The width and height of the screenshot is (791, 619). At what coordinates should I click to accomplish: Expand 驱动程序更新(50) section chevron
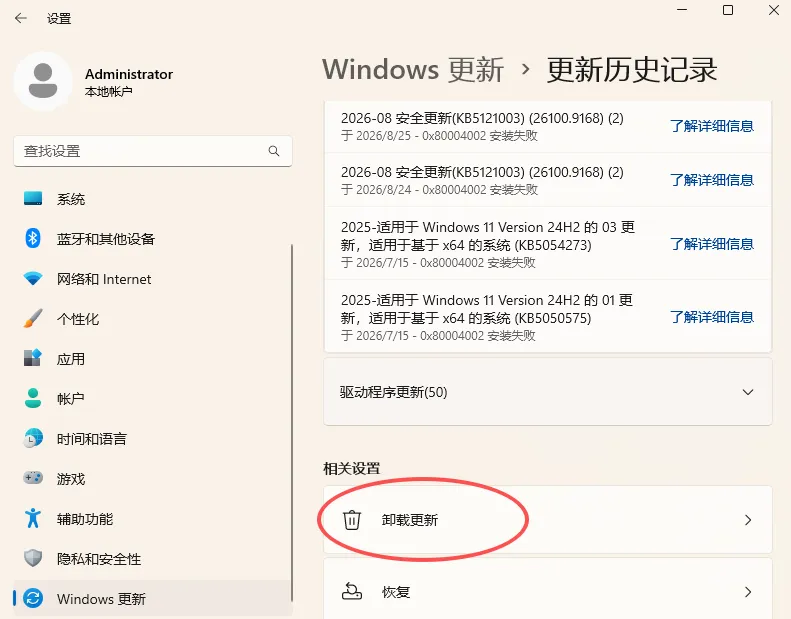(748, 392)
